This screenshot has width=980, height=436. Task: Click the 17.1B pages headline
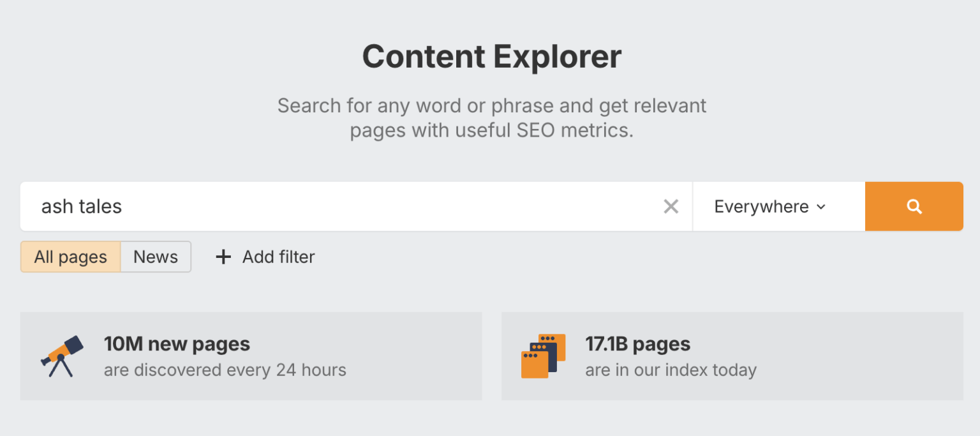pos(637,344)
